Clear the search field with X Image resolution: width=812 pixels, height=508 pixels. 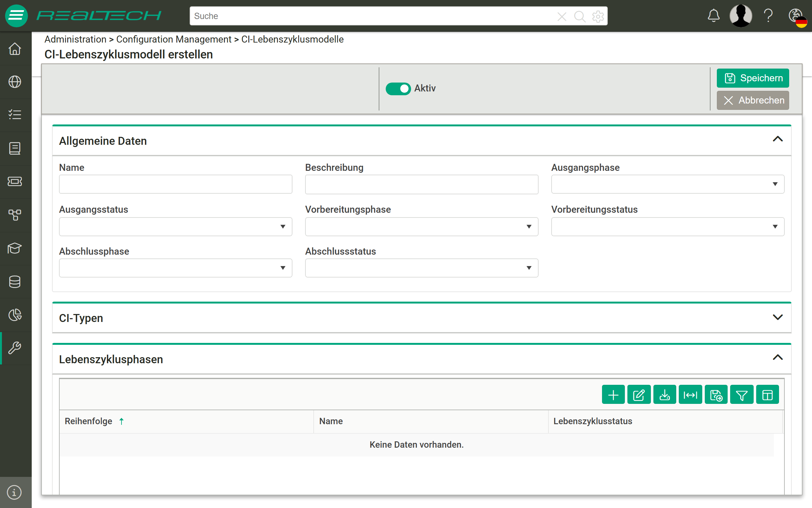click(x=562, y=16)
